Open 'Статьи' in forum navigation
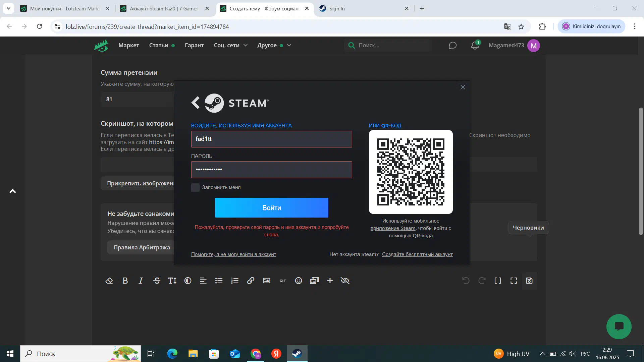The image size is (644, 362). tap(159, 45)
